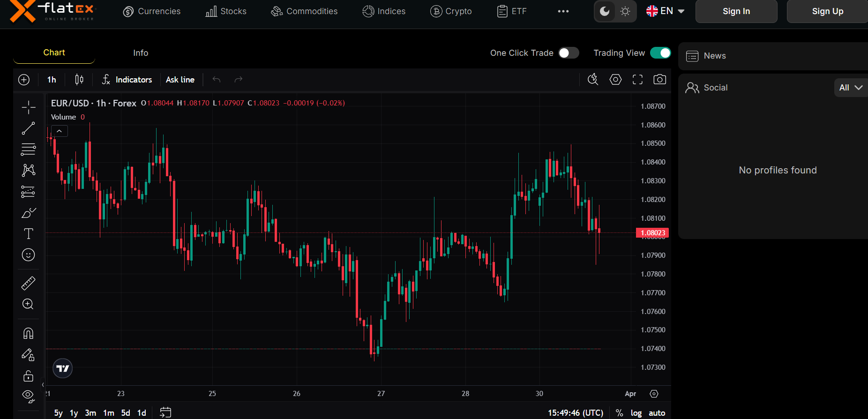Take a chart snapshot with camera icon

pyautogui.click(x=659, y=80)
